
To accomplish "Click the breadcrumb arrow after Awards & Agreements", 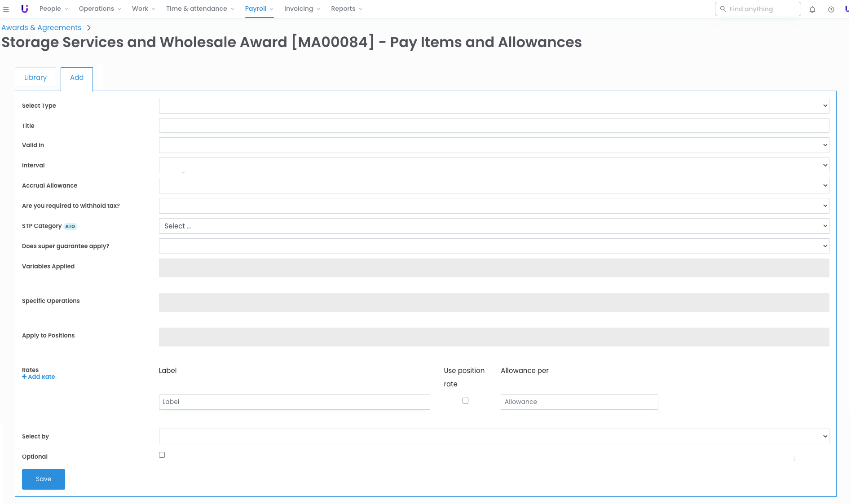I will tap(89, 28).
